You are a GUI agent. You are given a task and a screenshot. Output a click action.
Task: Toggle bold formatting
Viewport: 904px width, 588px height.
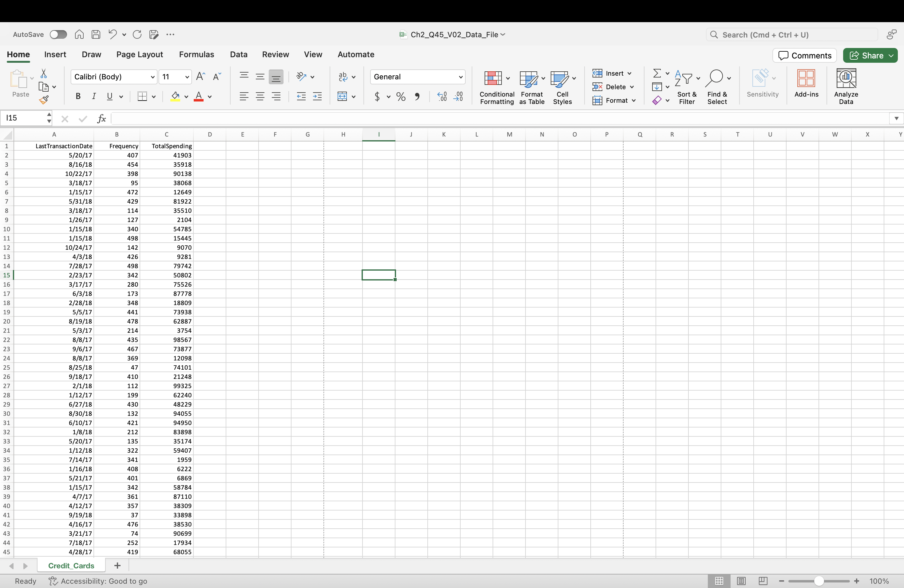click(x=78, y=97)
